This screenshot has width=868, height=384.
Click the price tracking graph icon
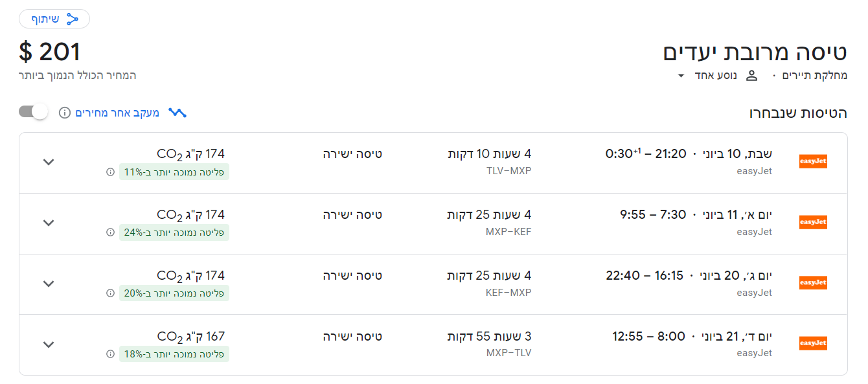click(177, 113)
